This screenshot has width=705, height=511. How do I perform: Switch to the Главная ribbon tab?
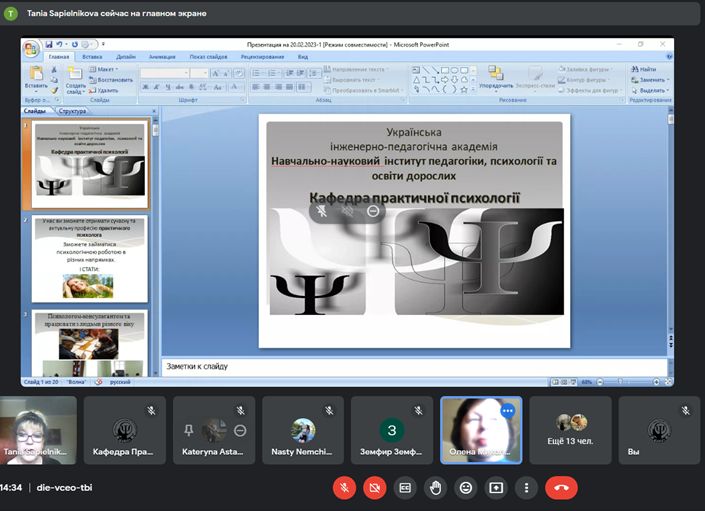point(59,57)
